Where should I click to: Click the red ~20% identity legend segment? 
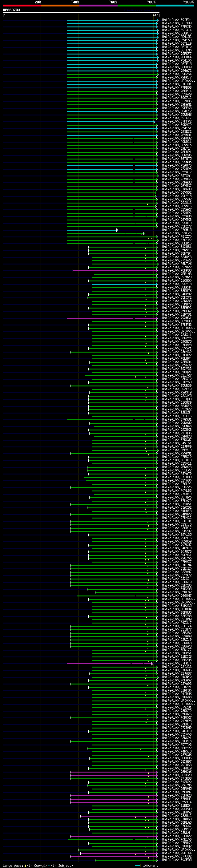22,6
